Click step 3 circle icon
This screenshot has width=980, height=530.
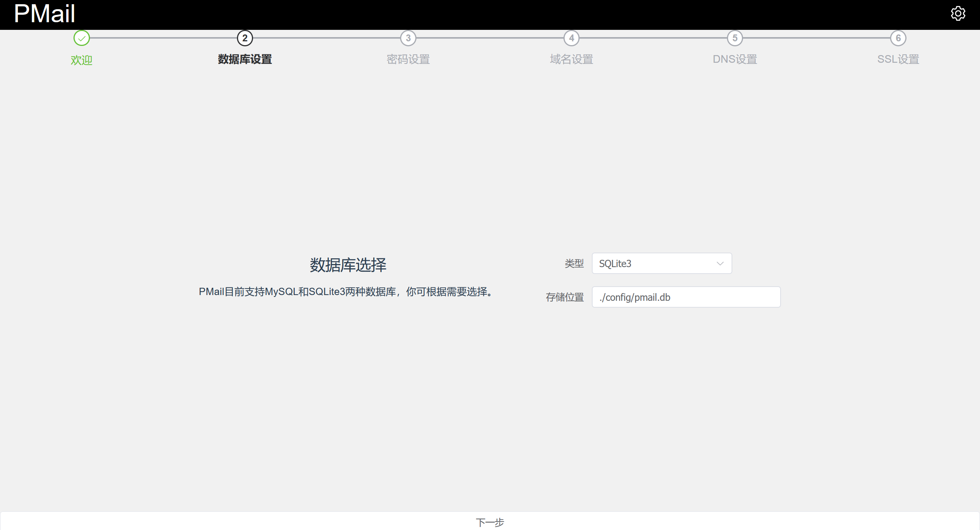(x=408, y=38)
